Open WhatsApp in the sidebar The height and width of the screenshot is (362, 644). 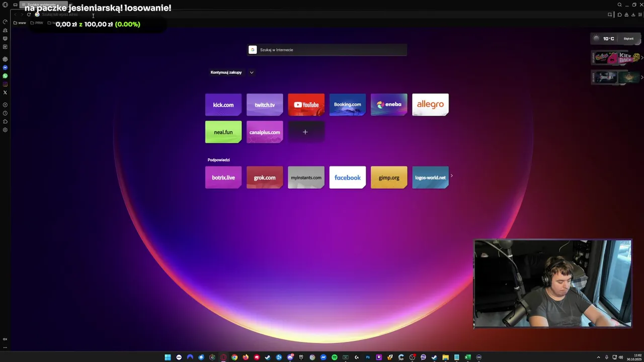(x=5, y=76)
